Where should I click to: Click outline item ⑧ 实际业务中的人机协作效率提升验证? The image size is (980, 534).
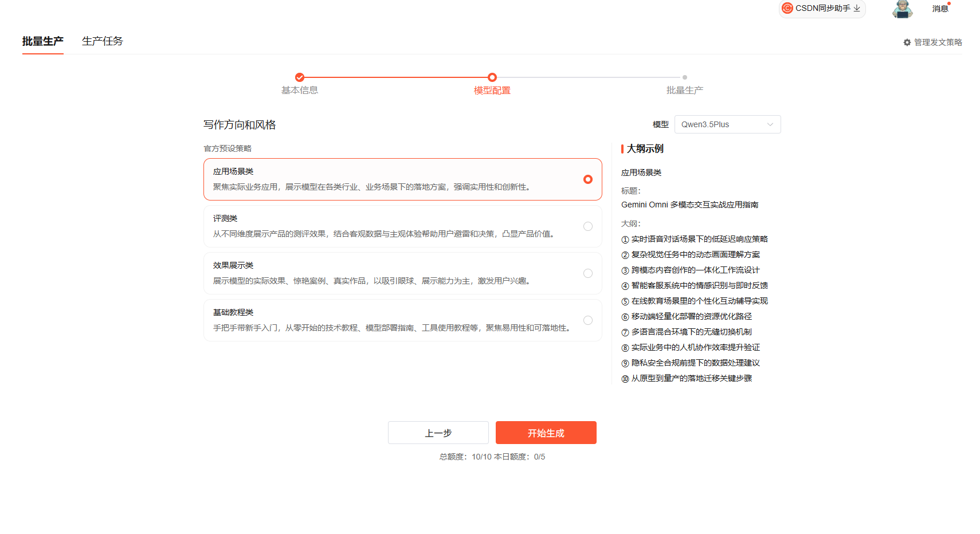[691, 347]
